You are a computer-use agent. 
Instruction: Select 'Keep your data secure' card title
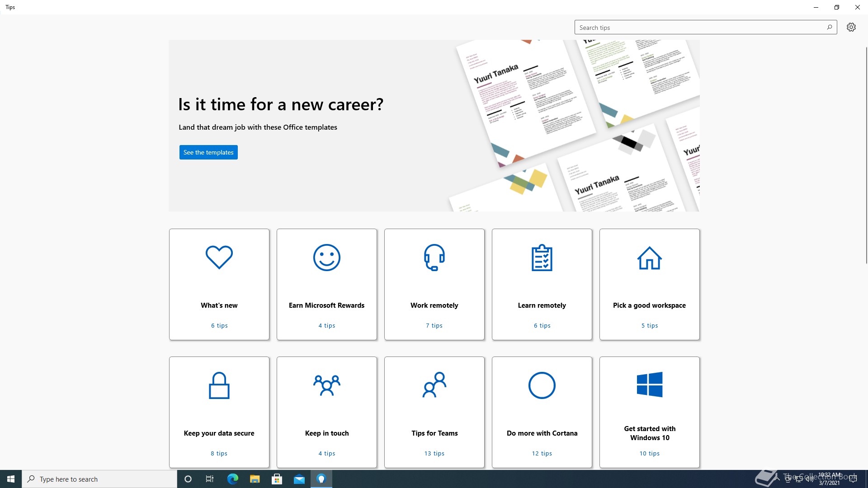(x=219, y=433)
